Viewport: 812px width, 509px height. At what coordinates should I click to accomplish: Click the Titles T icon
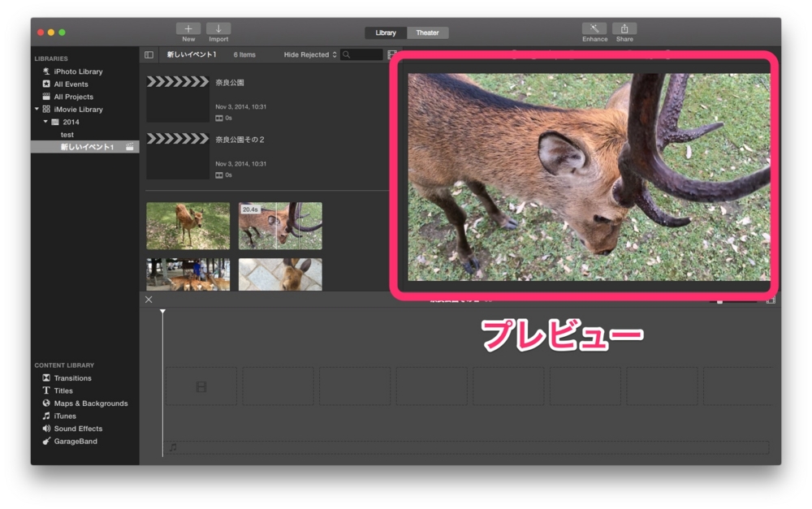[46, 390]
